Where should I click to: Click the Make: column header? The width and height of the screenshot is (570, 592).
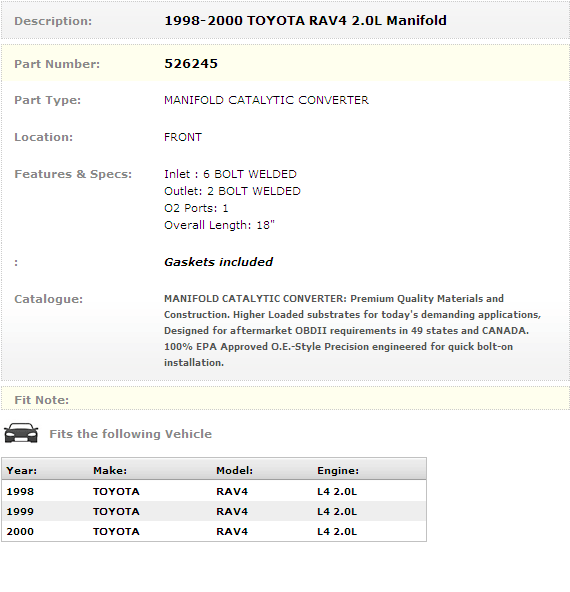coord(110,470)
